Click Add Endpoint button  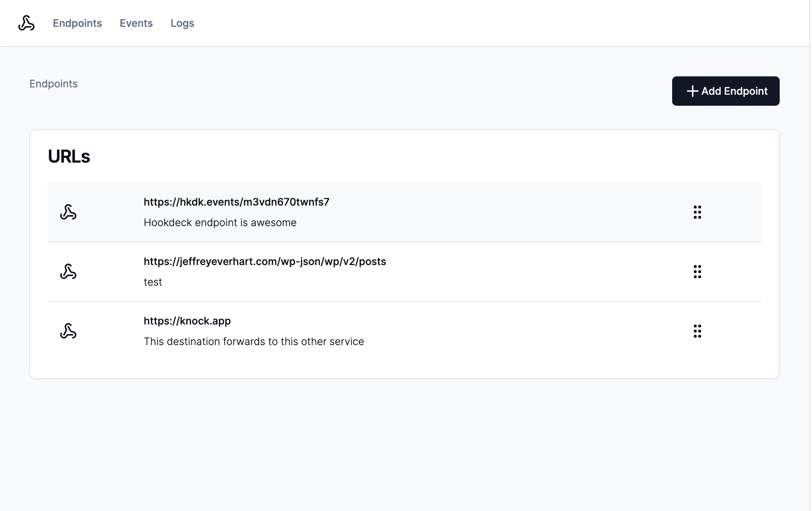[726, 91]
